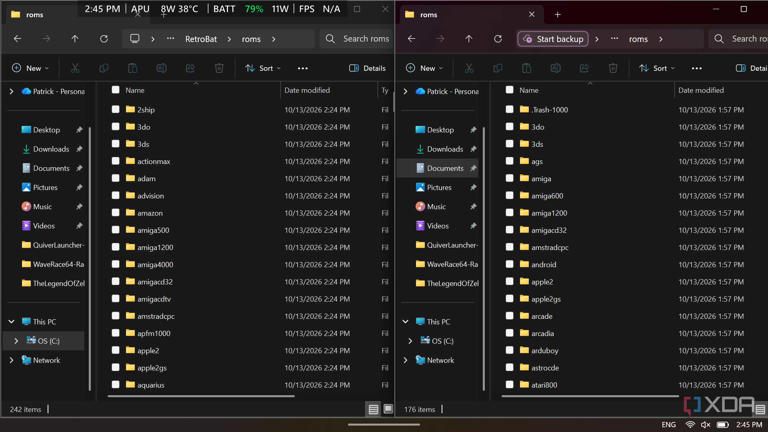Check the actionmax folder checkbox
This screenshot has width=768, height=432.
116,161
